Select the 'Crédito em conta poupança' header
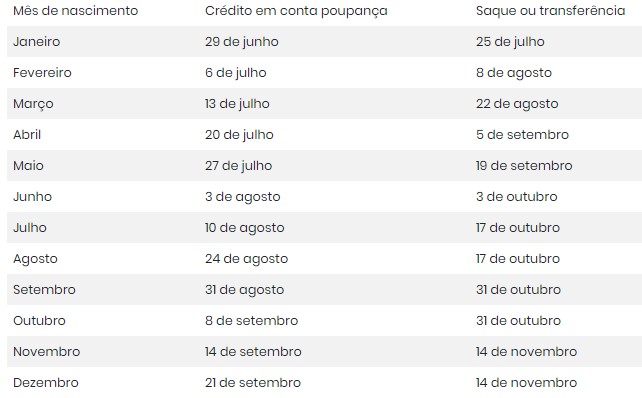The image size is (642, 398). pos(296,11)
